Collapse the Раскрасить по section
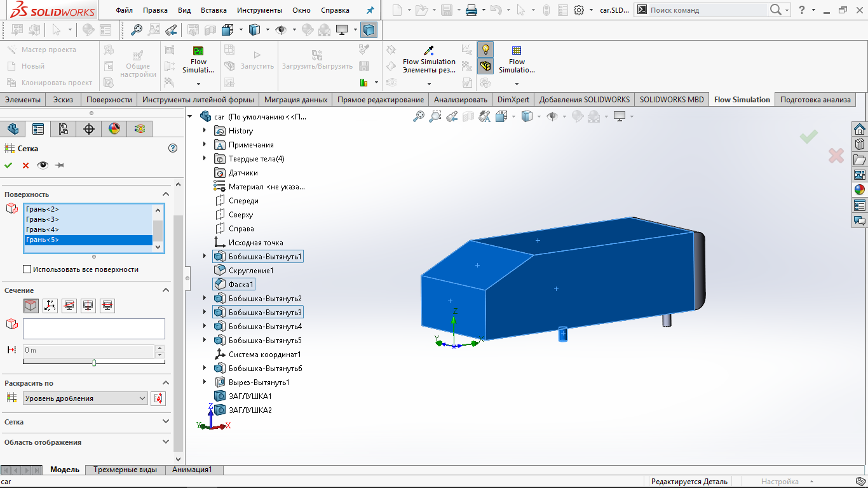The width and height of the screenshot is (868, 488). click(166, 383)
